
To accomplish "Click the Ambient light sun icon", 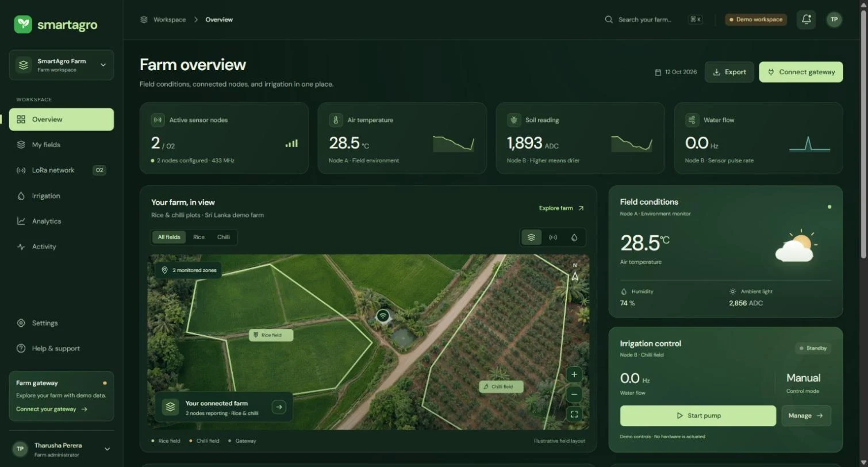I will 733,292.
